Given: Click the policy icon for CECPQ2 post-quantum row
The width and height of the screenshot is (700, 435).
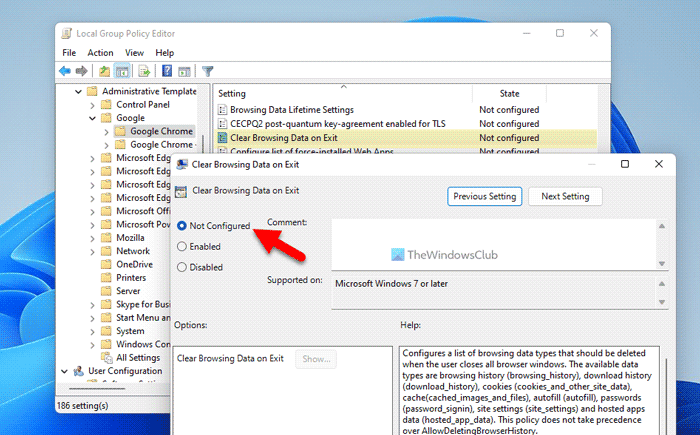Looking at the screenshot, I should [x=222, y=124].
